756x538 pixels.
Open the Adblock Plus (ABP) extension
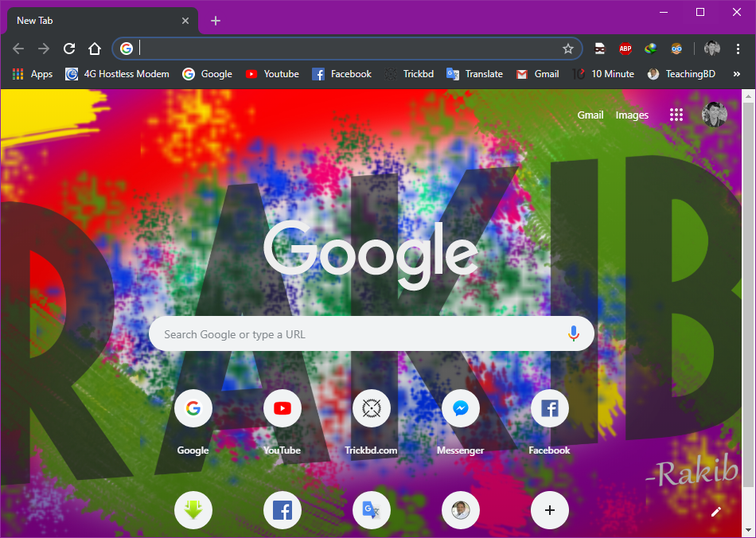coord(625,49)
